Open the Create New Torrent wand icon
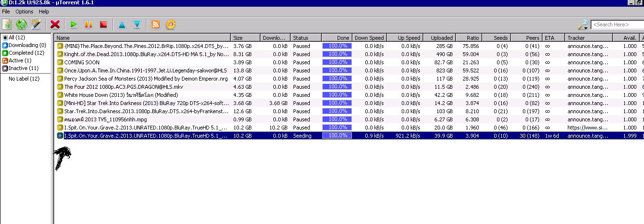Image resolution: width=644 pixels, height=224 pixels. point(36,24)
